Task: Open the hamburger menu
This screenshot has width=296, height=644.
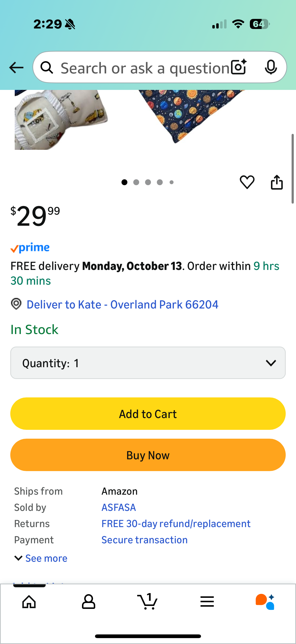Action: [207, 602]
